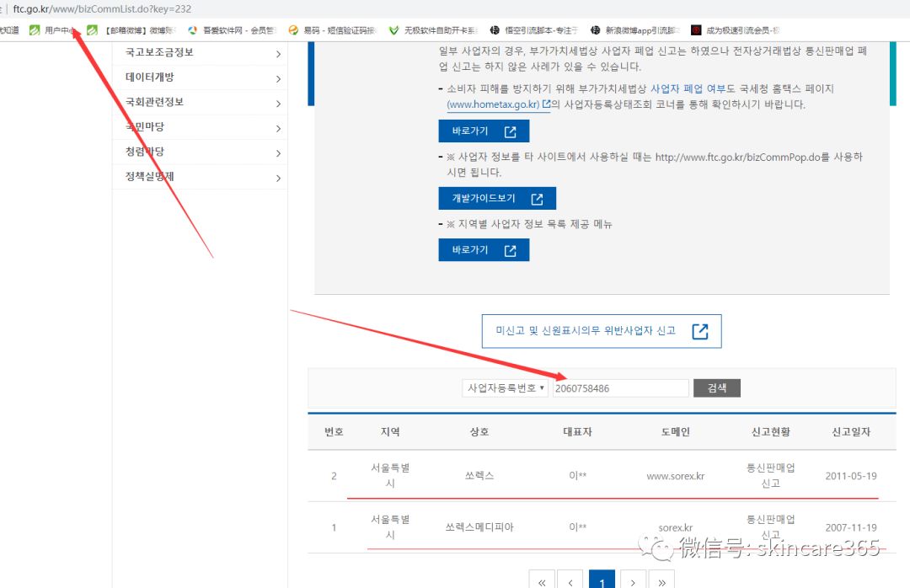This screenshot has height=588, width=910.
Task: Click the 검색 search button
Action: (716, 388)
